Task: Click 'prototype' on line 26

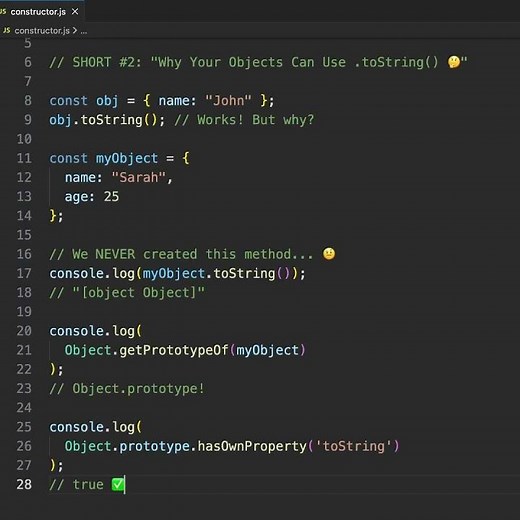Action: pos(154,447)
